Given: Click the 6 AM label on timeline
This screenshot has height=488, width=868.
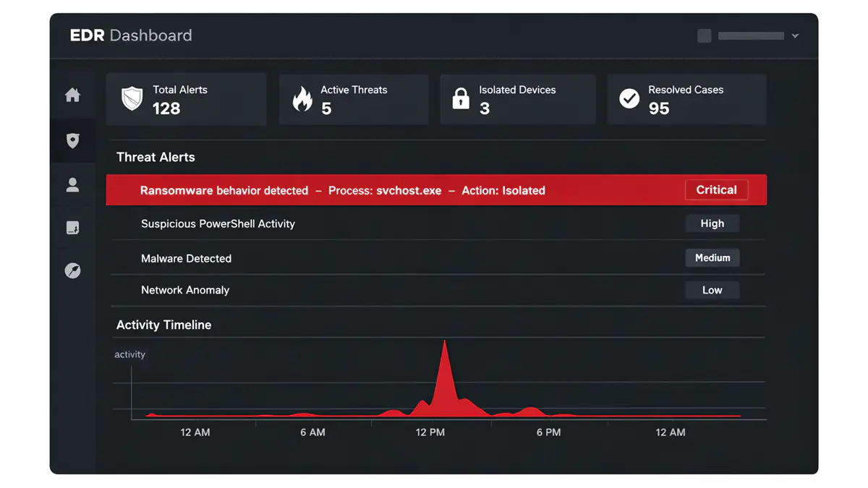Looking at the screenshot, I should (x=312, y=432).
